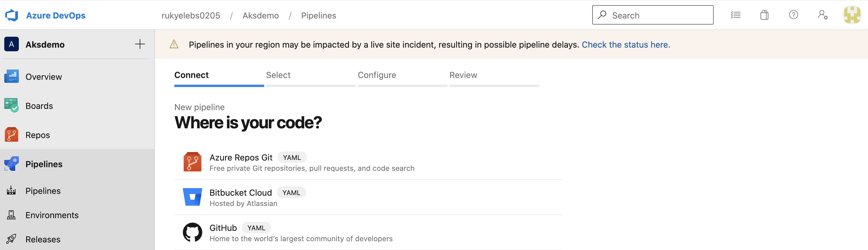Click the Azure DevOps logo icon
Viewport: 868px width, 250px height.
tap(12, 15)
